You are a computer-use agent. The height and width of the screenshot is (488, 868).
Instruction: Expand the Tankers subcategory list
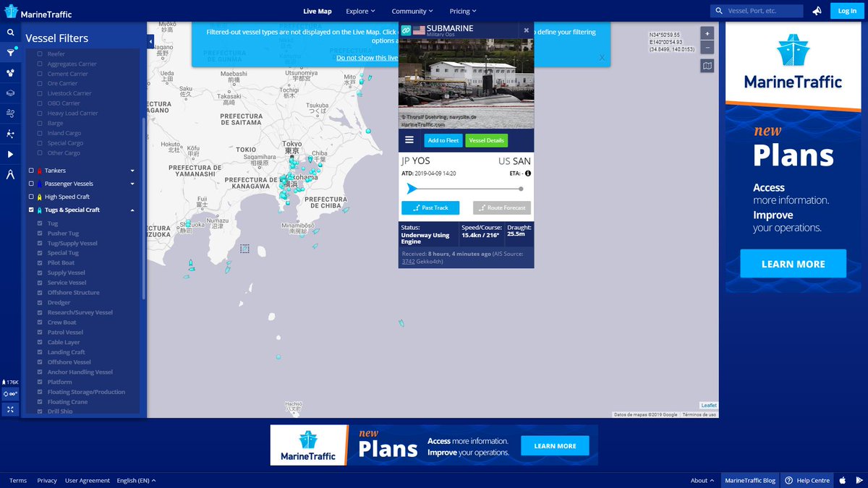coord(132,171)
